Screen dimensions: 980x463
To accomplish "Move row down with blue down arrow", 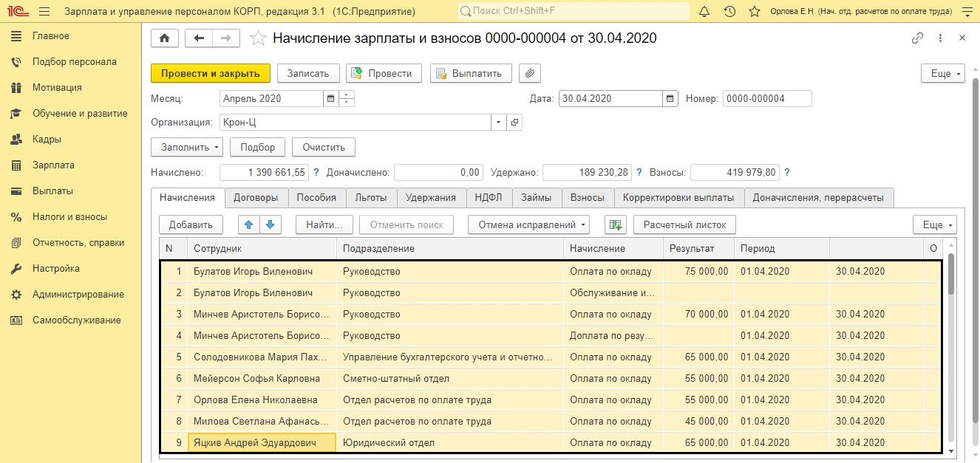I will 270,224.
